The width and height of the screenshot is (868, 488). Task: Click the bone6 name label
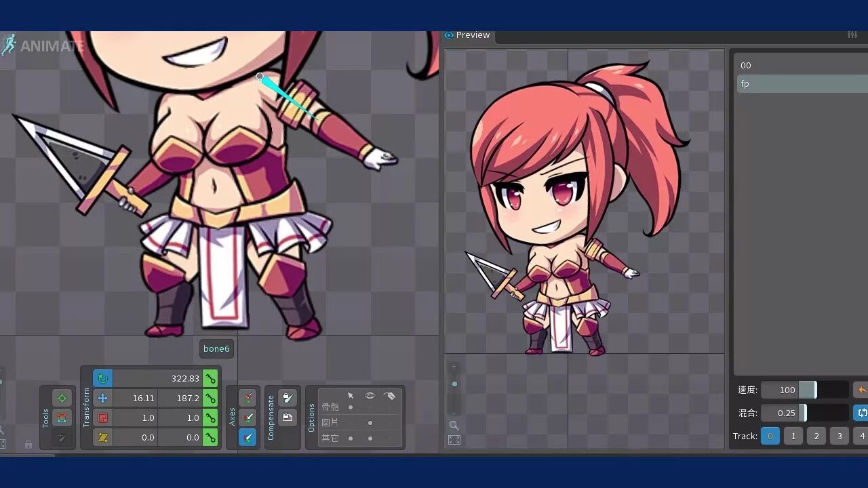pyautogui.click(x=216, y=348)
